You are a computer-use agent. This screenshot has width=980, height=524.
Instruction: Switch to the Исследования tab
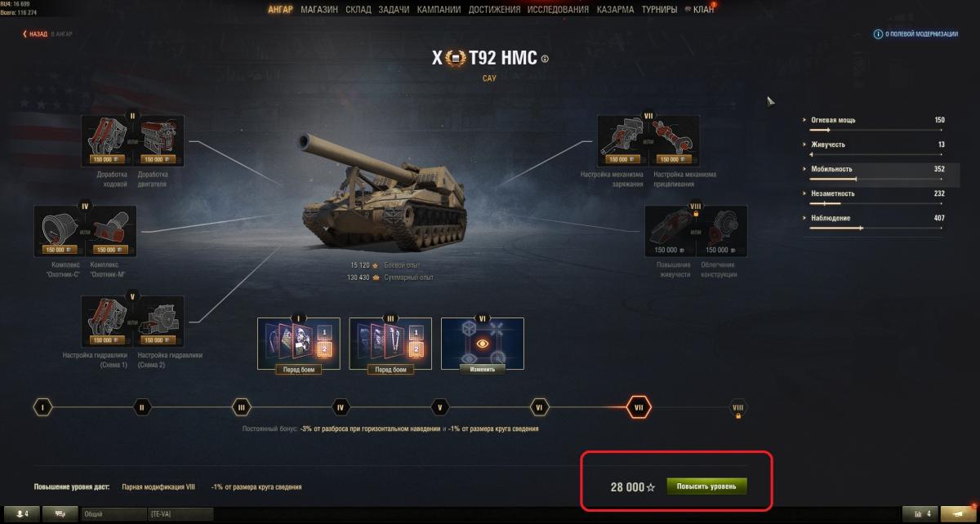click(x=558, y=10)
